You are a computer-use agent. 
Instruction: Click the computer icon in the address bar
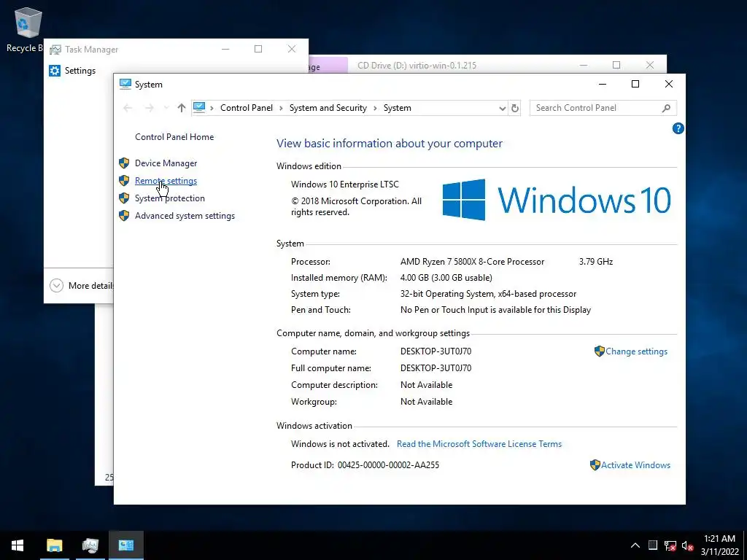click(199, 108)
